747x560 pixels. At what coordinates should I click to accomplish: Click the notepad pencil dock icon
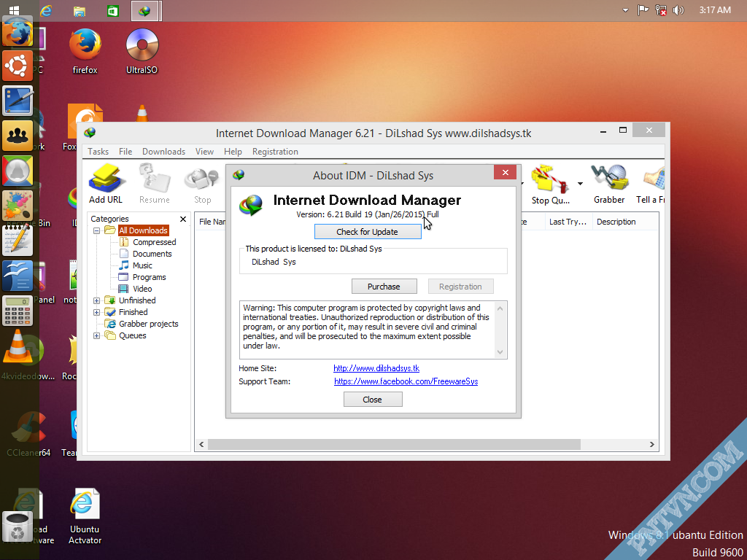(x=18, y=241)
